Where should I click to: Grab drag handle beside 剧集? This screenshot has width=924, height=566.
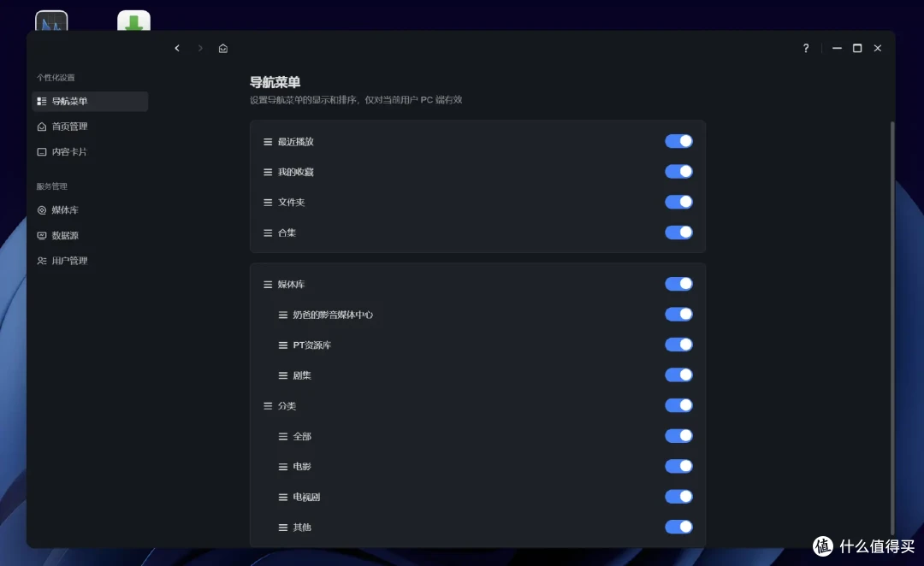(283, 375)
